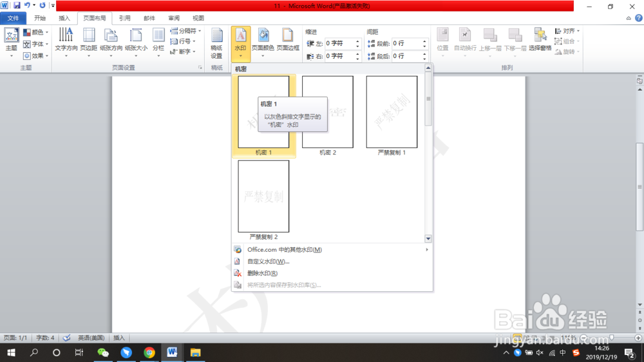The width and height of the screenshot is (644, 362).
Task: Open the Selection Pane
Action: [x=540, y=40]
